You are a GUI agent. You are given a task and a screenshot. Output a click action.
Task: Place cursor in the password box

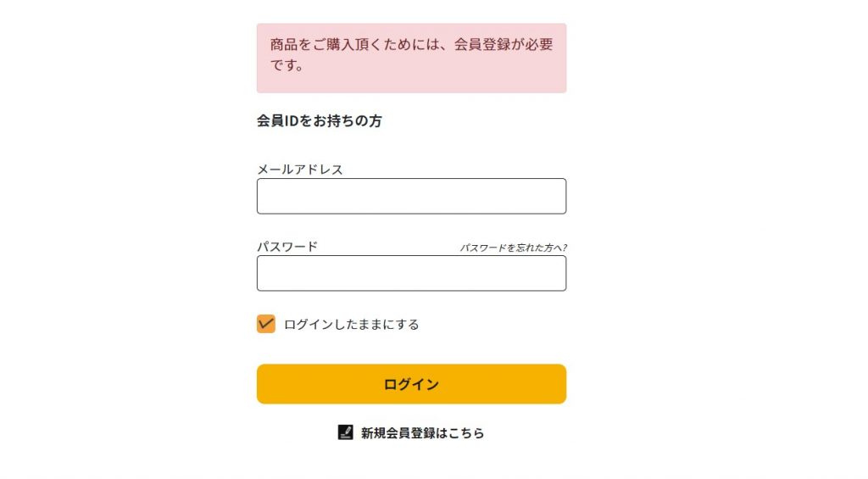pos(411,273)
